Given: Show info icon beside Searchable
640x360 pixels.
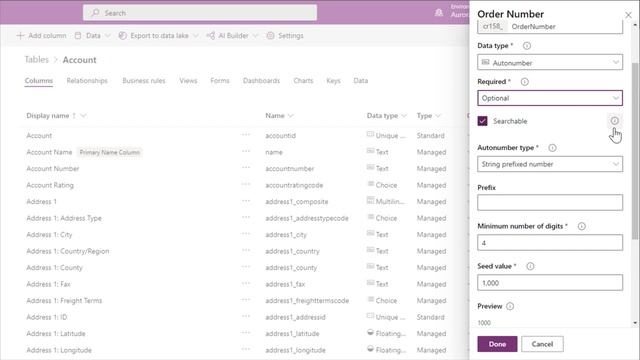Looking at the screenshot, I should (615, 121).
